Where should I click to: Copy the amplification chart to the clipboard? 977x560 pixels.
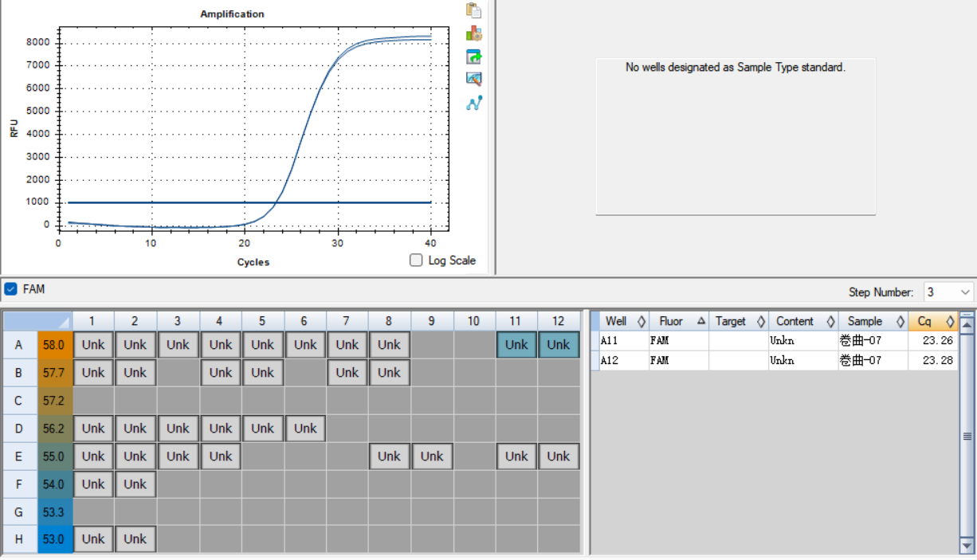(x=474, y=10)
